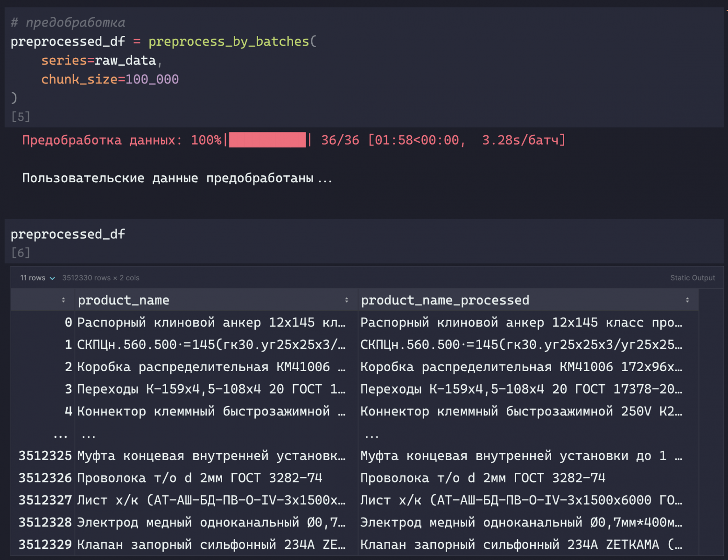Viewport: 728px width, 560px height.
Task: Sort the index column
Action: (63, 300)
